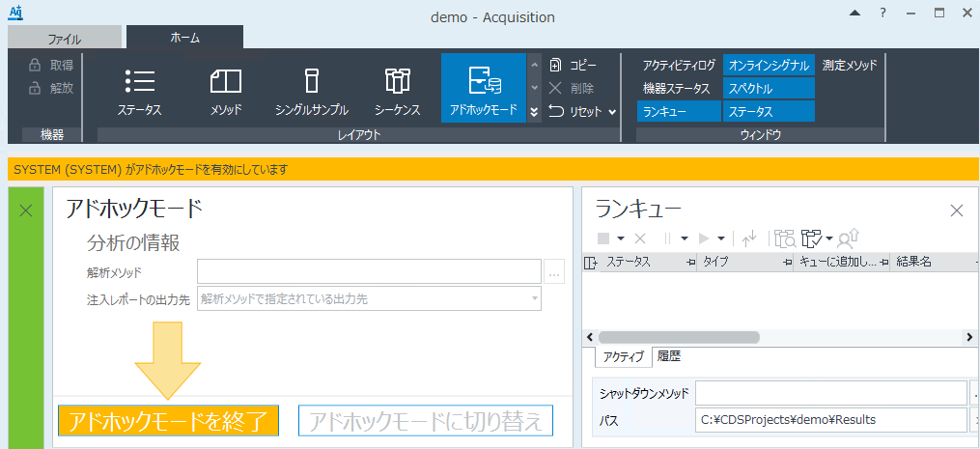Select the アドホックモード layout icon
The width and height of the screenshot is (980, 449).
pos(483,88)
